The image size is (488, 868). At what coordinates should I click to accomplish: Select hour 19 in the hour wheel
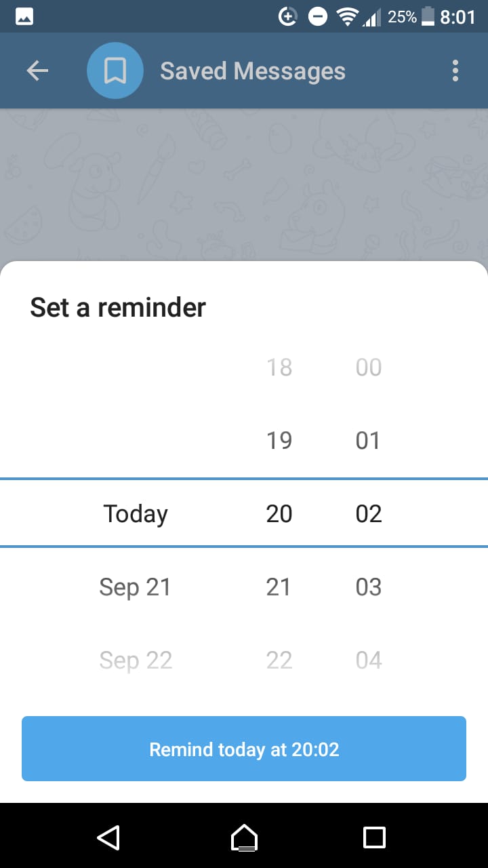tap(279, 440)
